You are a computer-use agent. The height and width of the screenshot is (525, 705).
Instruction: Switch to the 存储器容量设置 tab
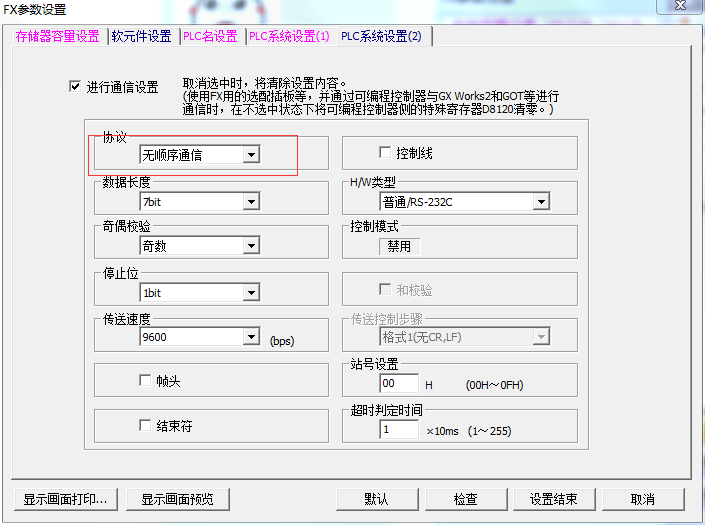click(x=57, y=37)
